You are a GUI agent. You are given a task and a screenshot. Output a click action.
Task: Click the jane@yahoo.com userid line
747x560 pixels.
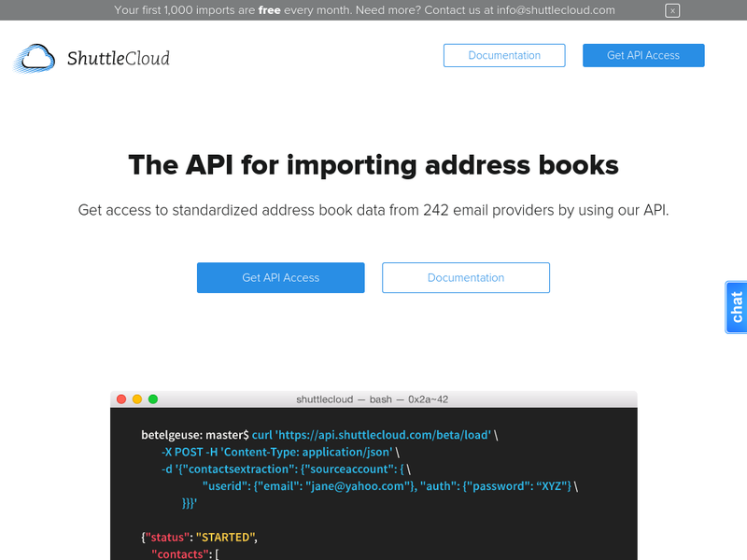click(x=390, y=486)
